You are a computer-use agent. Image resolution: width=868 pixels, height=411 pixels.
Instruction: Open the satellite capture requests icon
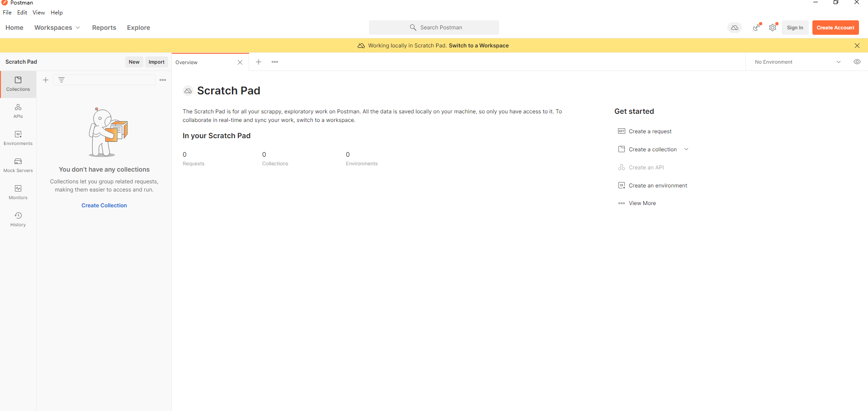756,28
